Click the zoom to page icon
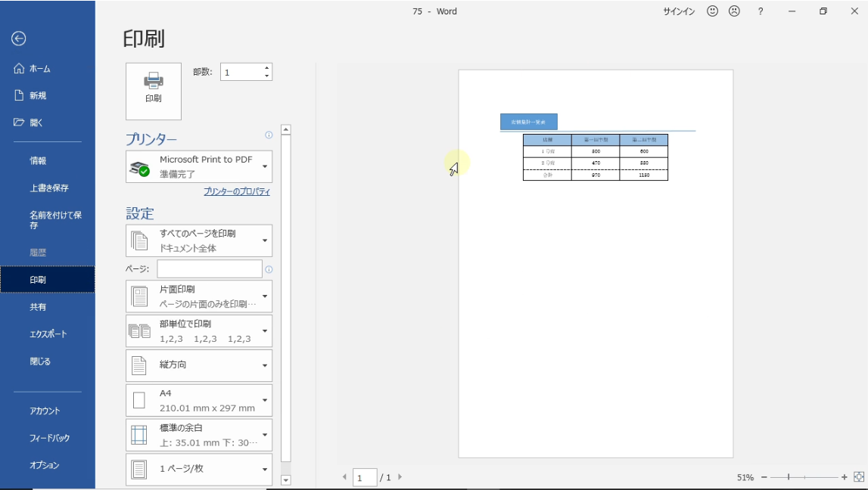868x490 pixels. coord(858,477)
